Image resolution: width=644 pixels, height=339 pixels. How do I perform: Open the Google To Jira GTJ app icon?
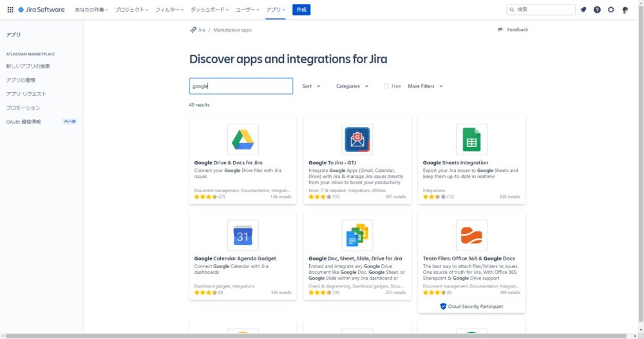(357, 139)
